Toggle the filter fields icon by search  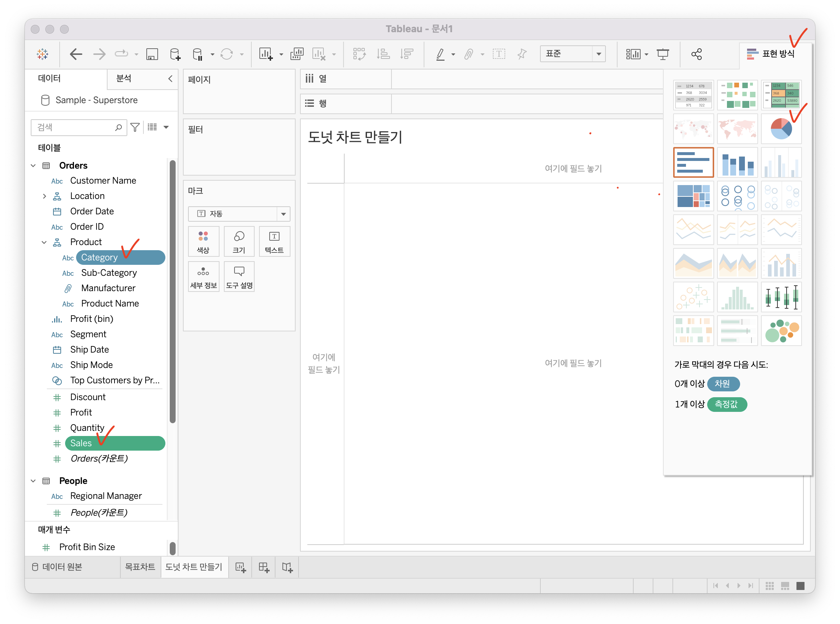[x=135, y=127]
